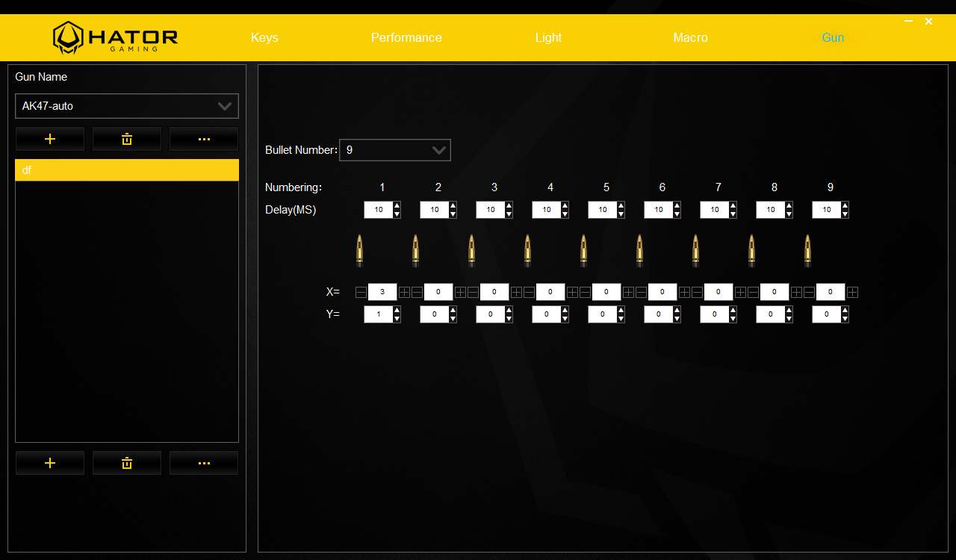Decrease X value for bullet 1 with minus
The width and height of the screenshot is (956, 560).
tap(361, 293)
